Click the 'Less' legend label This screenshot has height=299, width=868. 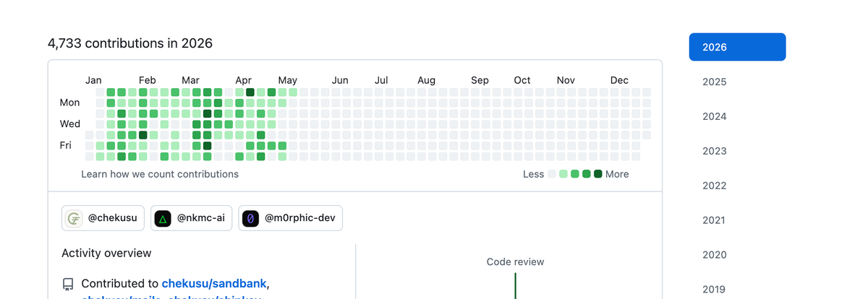coord(534,174)
